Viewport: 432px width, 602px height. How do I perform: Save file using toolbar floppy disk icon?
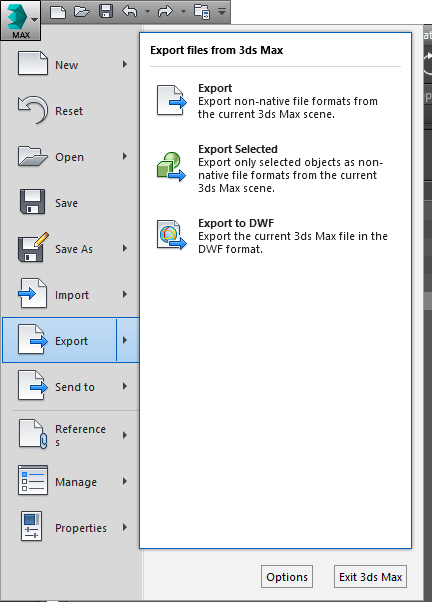(x=106, y=12)
